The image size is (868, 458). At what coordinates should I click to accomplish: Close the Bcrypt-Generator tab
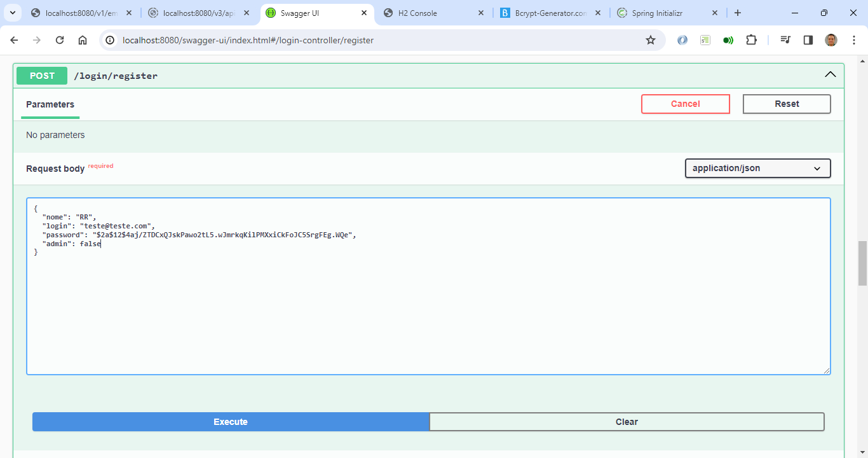(x=598, y=13)
